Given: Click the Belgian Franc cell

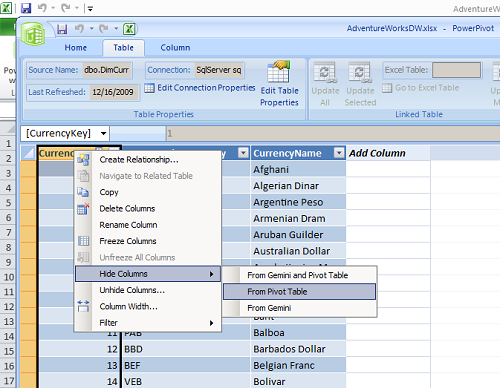Looking at the screenshot, I should (x=298, y=365).
